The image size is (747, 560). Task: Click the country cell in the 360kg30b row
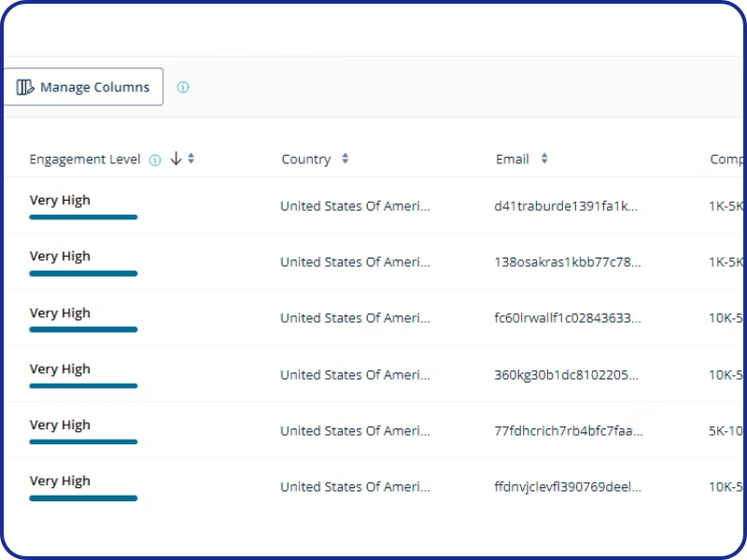[x=355, y=375]
